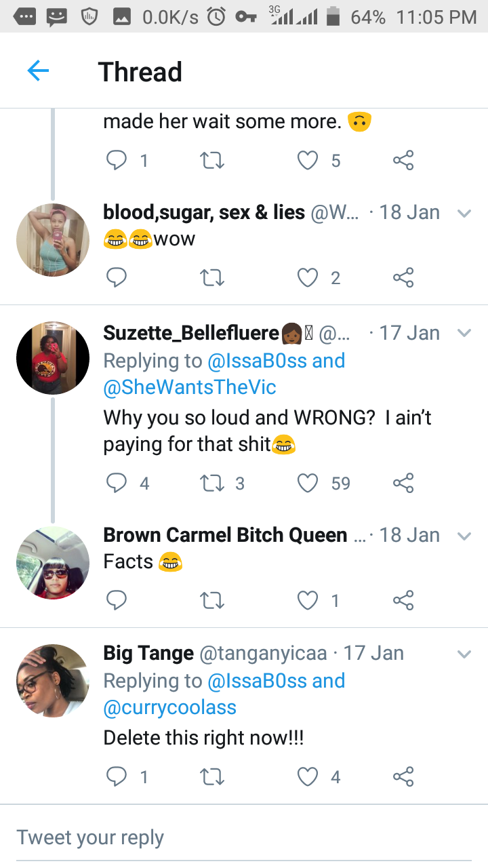Retweet Suzette_Bellefluere's 'loud and WRONG' tweet
This screenshot has height=868, width=488.
coord(213,484)
